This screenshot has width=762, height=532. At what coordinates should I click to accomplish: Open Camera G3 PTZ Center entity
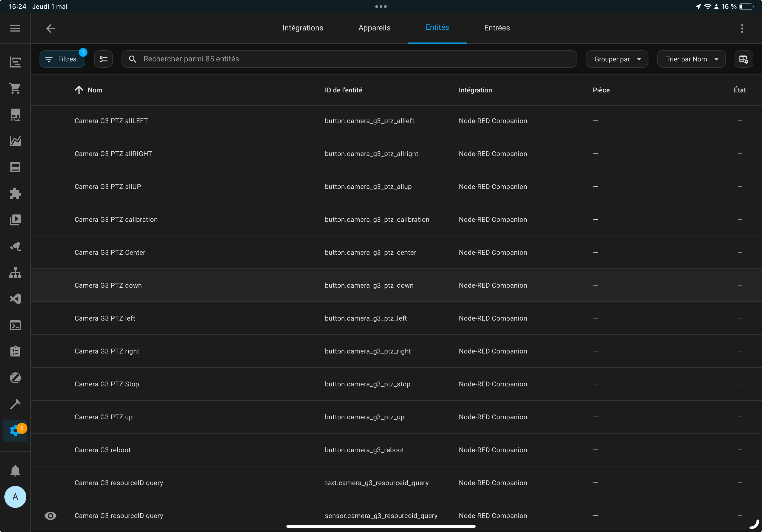pyautogui.click(x=396, y=252)
